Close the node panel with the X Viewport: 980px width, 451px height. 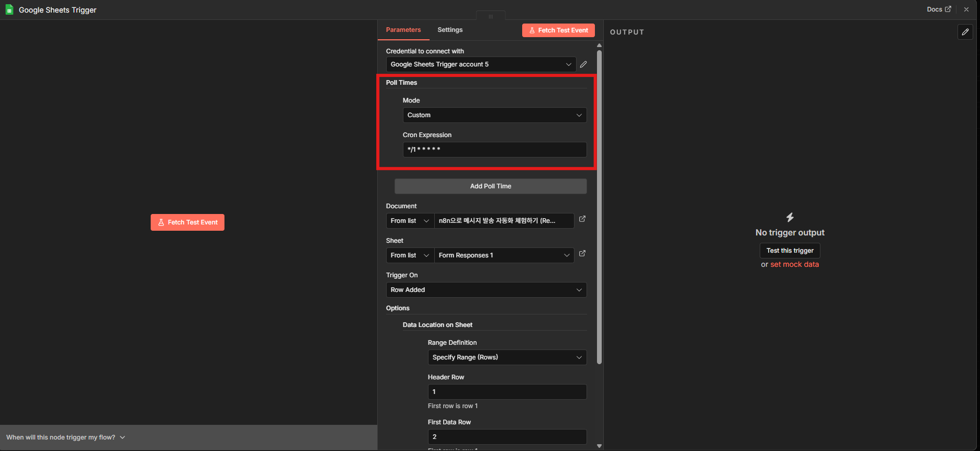pos(966,9)
